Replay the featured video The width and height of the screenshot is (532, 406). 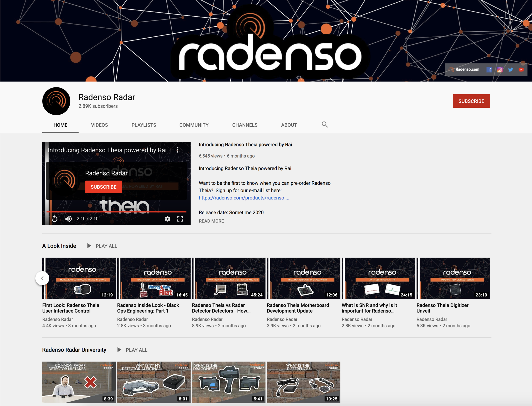click(55, 218)
